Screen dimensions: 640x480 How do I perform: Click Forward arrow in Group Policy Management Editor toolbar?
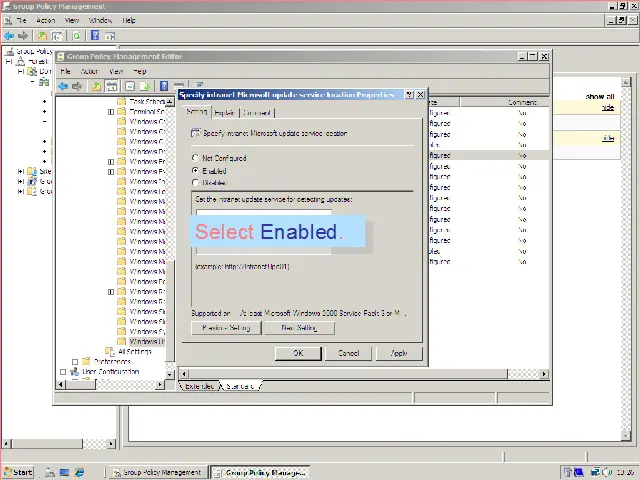[x=77, y=86]
